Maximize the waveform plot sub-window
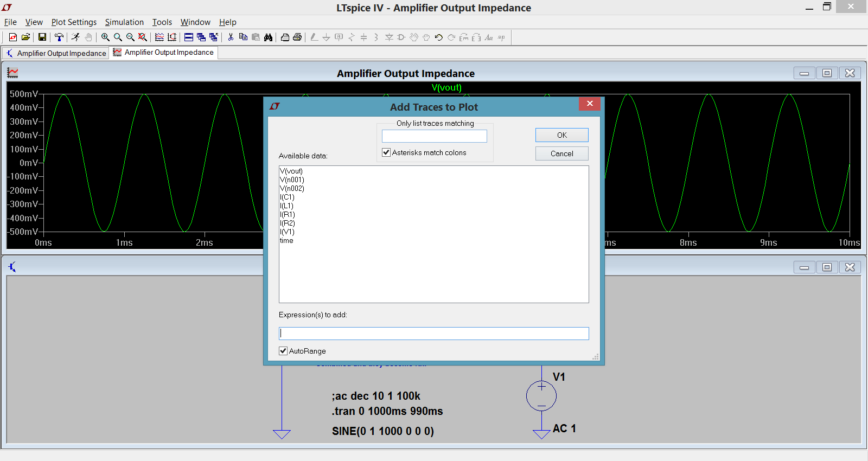 (x=827, y=73)
